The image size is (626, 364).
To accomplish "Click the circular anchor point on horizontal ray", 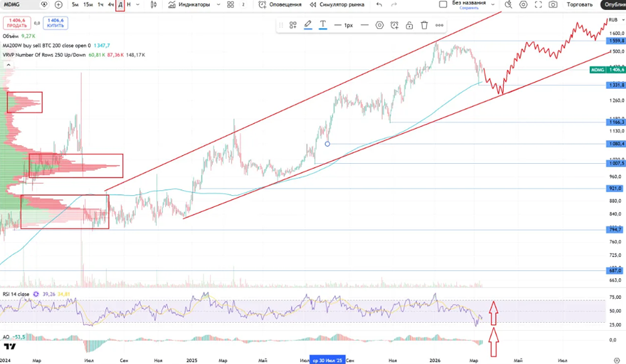I will 327,144.
